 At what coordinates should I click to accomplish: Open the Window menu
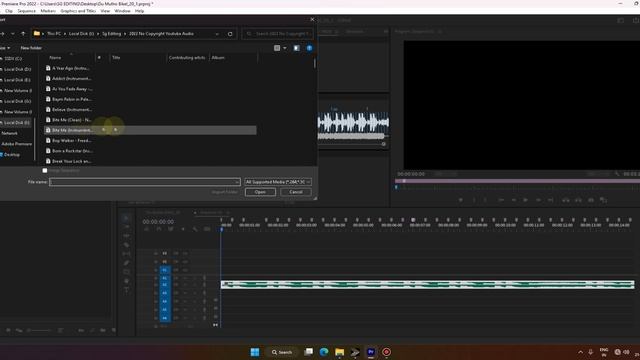122,11
